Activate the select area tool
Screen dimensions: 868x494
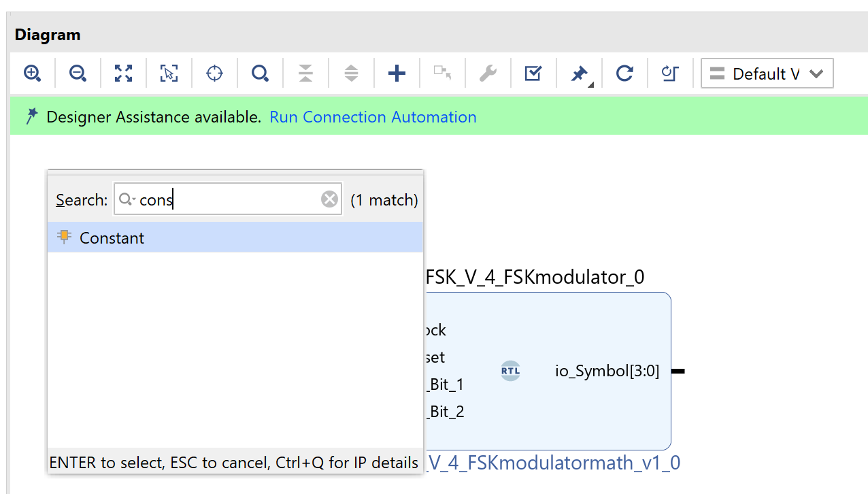(x=169, y=73)
